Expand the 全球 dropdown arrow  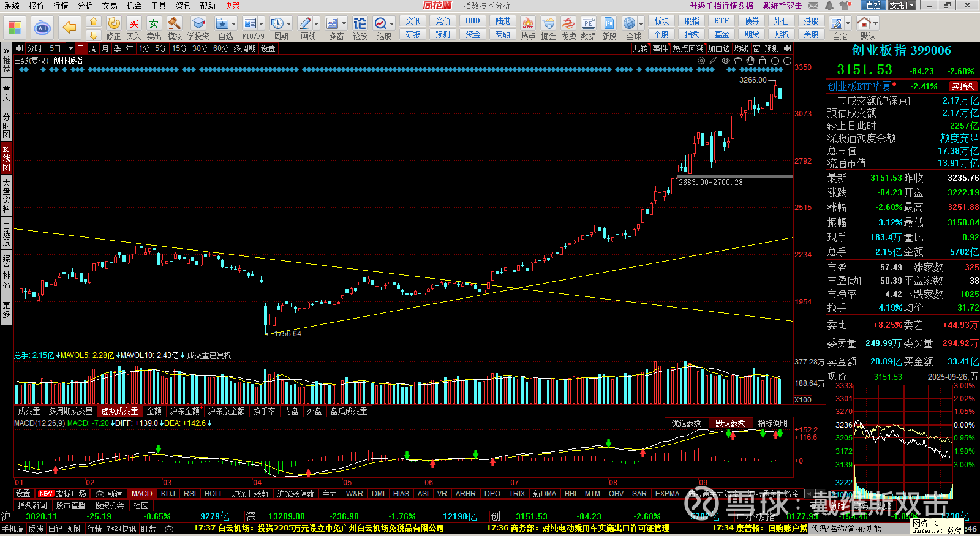pos(641,23)
